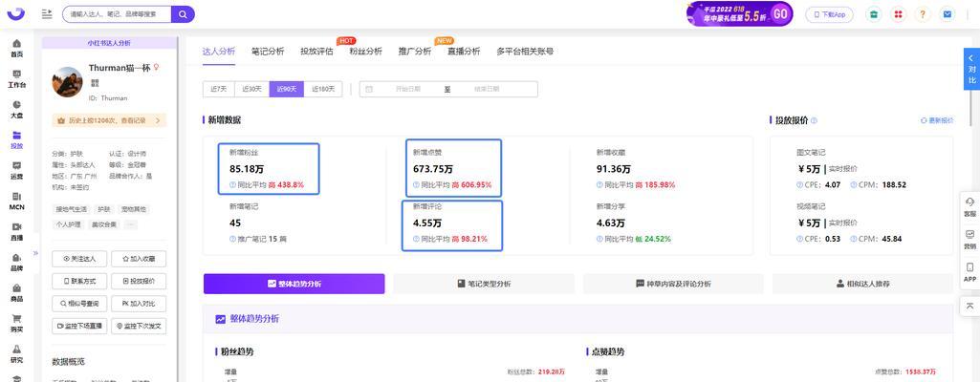Click the PK 加入对比 button
This screenshot has height=382, width=980.
pyautogui.click(x=139, y=304)
